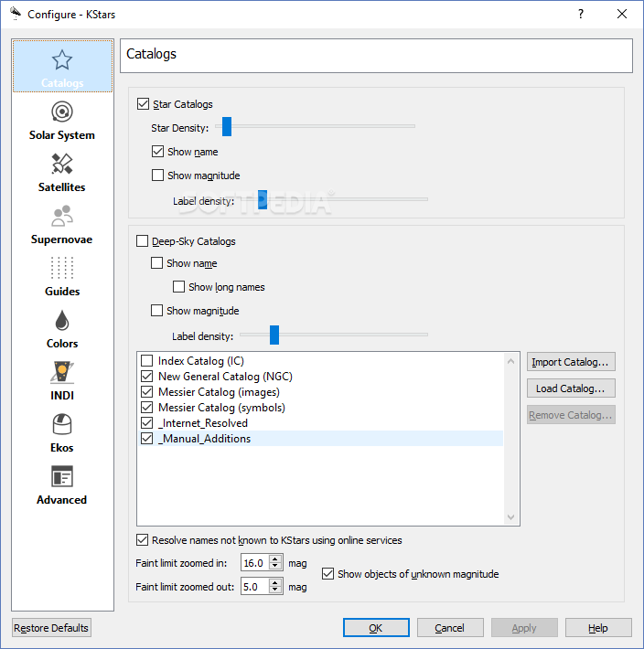
Task: Select the "Ekos" sidebar label
Action: click(x=62, y=448)
